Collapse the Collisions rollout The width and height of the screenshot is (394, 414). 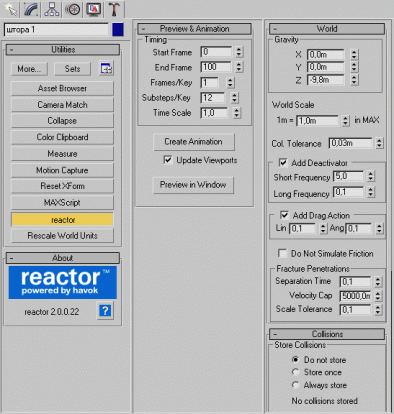click(327, 334)
